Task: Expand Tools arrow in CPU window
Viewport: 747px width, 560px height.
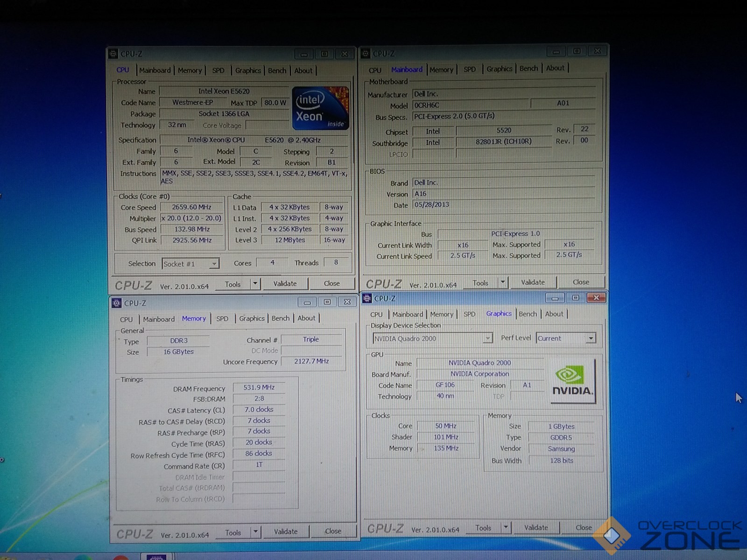Action: coord(255,283)
